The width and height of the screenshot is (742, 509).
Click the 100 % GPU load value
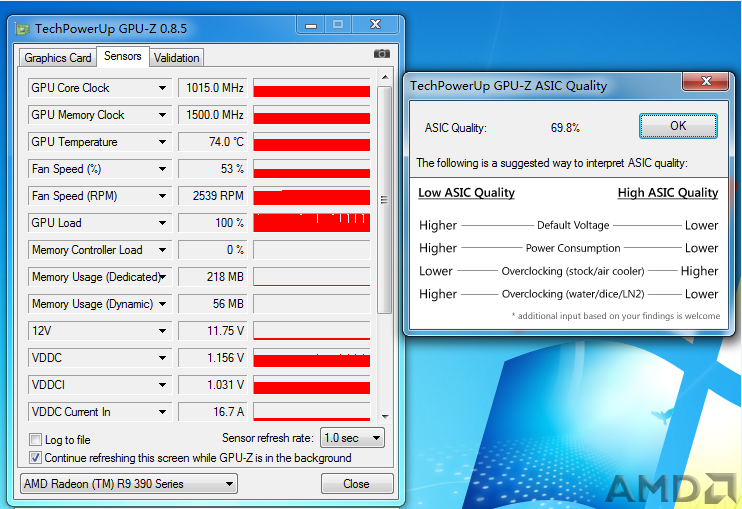point(212,223)
